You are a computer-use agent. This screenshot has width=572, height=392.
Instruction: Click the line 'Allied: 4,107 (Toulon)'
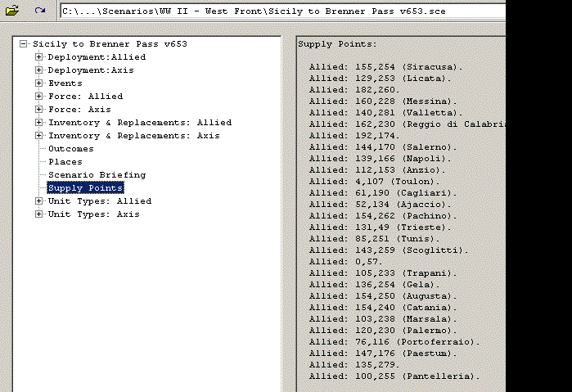(x=374, y=182)
